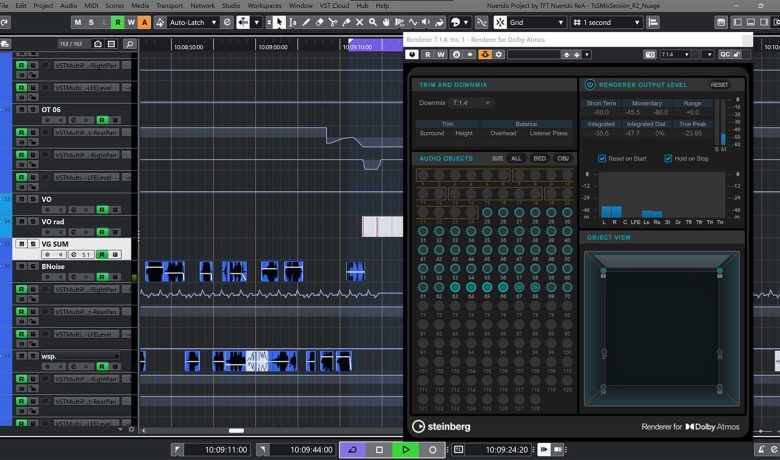Open the track search magnifier
780x460 pixels.
coord(129,44)
